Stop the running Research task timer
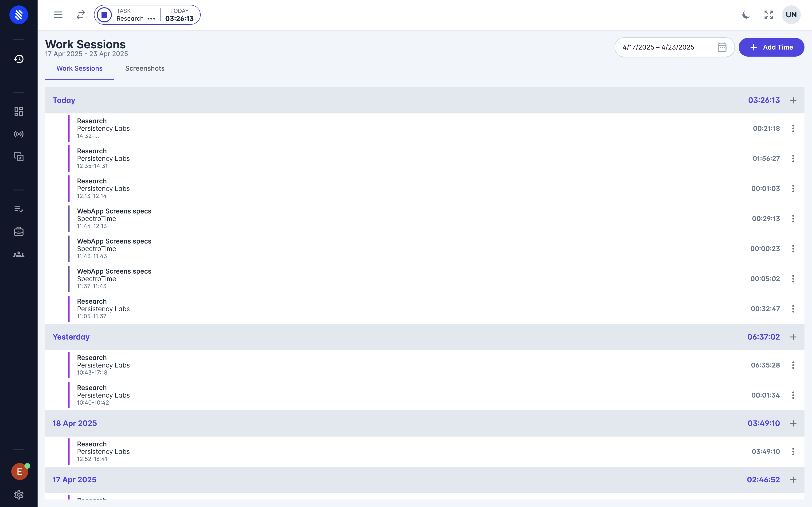 pyautogui.click(x=104, y=15)
